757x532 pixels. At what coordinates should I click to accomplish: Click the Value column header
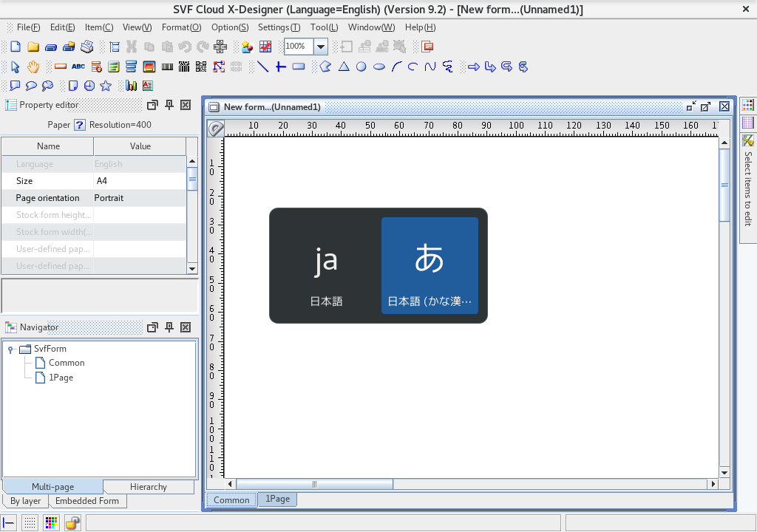[x=140, y=146]
